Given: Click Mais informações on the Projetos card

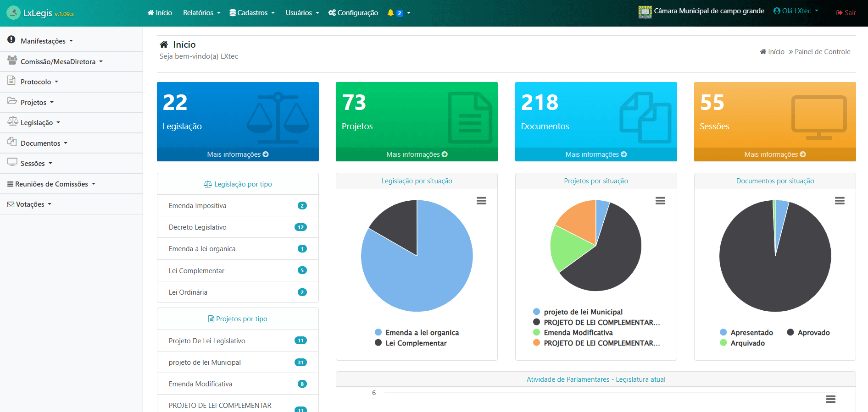Looking at the screenshot, I should click(417, 154).
